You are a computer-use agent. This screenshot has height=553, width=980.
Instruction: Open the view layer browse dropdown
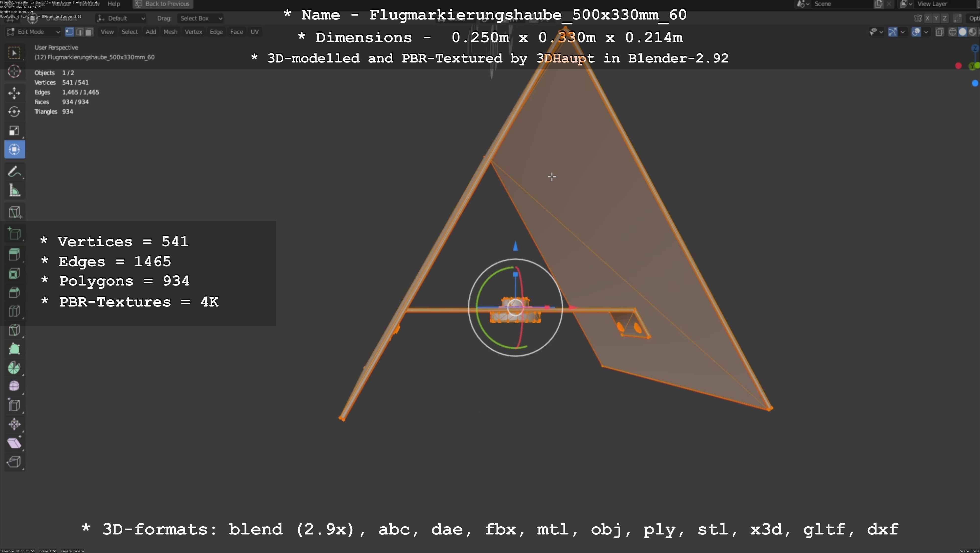907,4
